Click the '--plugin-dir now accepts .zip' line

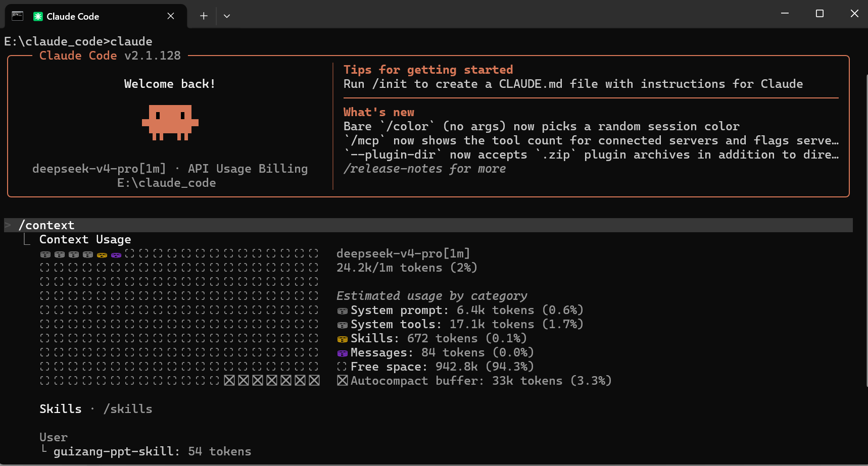tap(591, 154)
